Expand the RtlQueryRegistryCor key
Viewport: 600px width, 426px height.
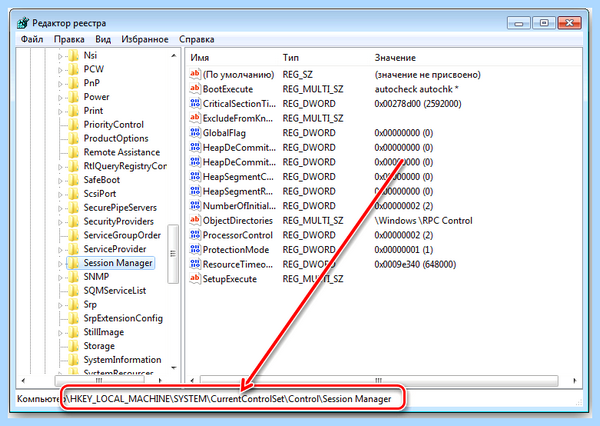pyautogui.click(x=60, y=167)
